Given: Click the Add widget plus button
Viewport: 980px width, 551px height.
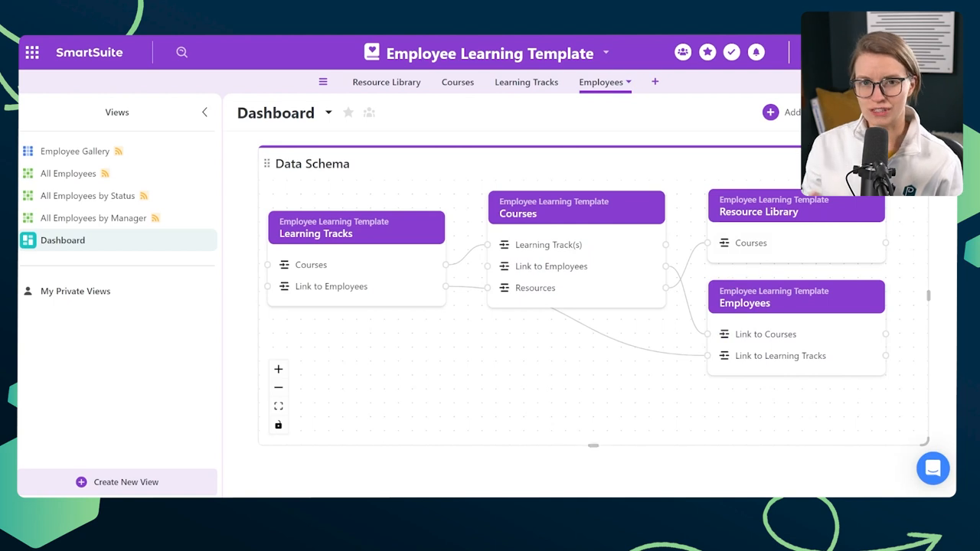Looking at the screenshot, I should click(x=770, y=112).
